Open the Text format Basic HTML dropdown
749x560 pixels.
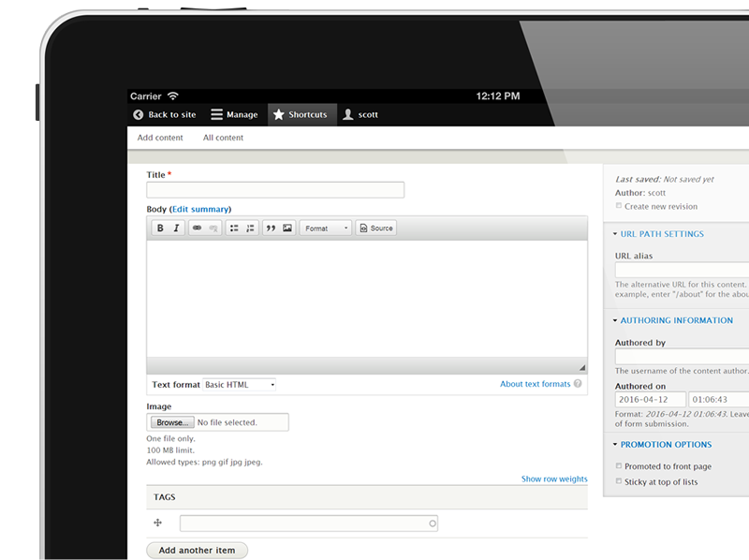click(240, 385)
